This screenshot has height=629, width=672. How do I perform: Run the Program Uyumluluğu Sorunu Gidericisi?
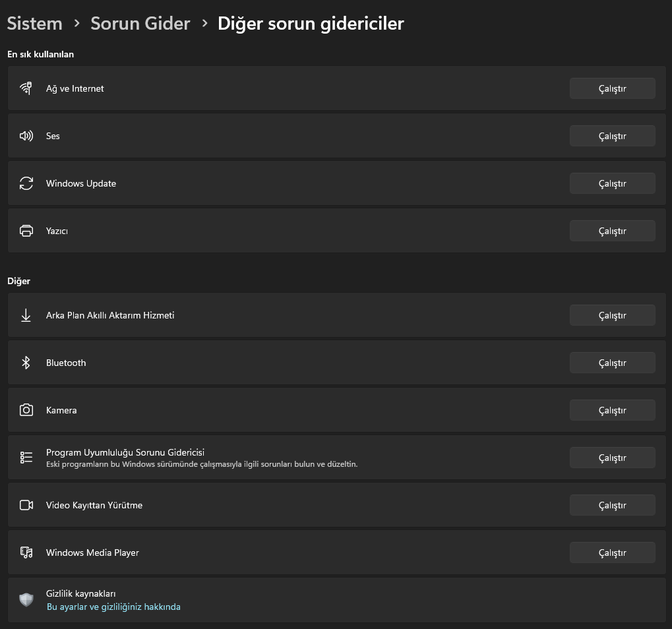tap(612, 457)
